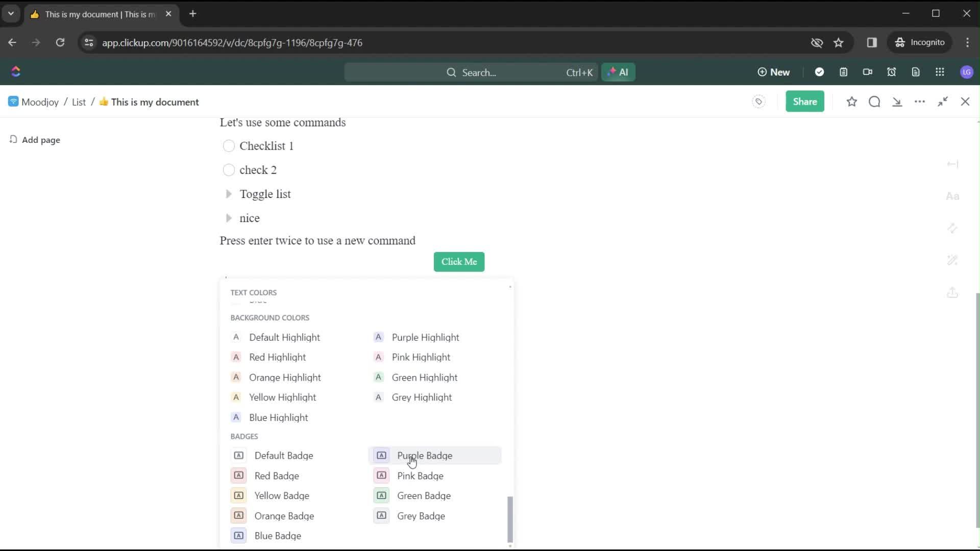Click the magic wand sidebar icon
Viewport: 980px width, 551px height.
tap(952, 260)
